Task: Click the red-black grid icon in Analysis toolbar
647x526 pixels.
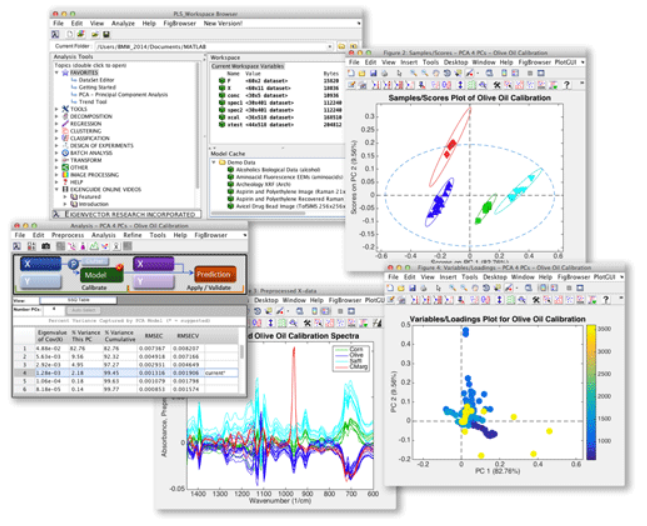Action: (x=31, y=246)
